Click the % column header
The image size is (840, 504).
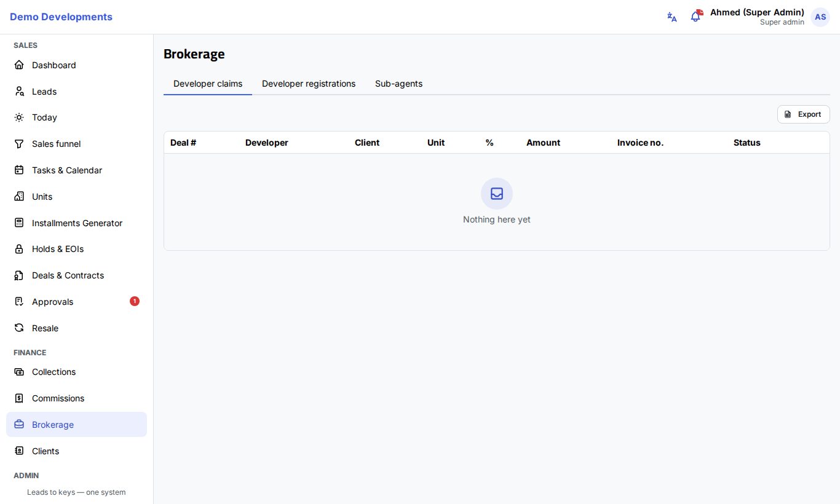point(489,143)
